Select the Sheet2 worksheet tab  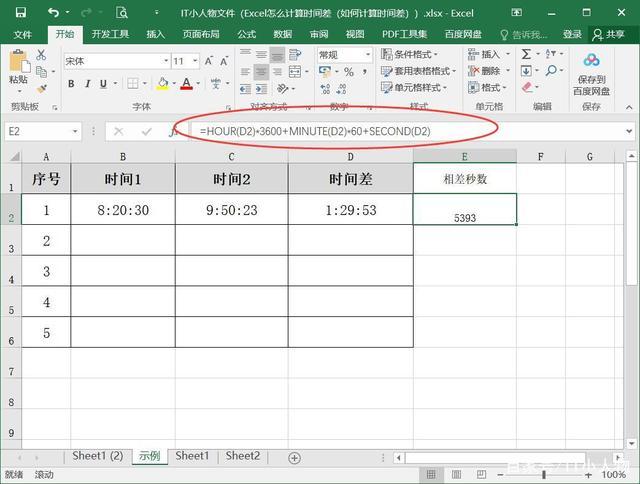(x=242, y=456)
